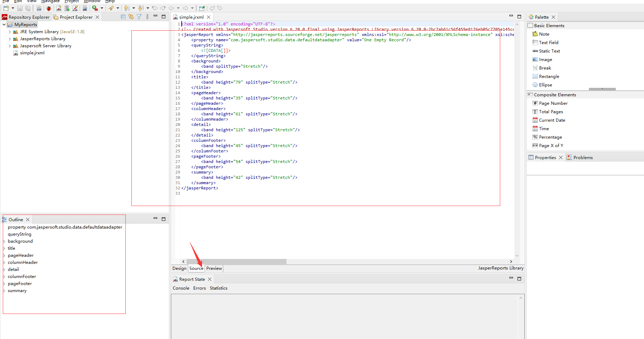Select the Source editor tab

[196, 268]
